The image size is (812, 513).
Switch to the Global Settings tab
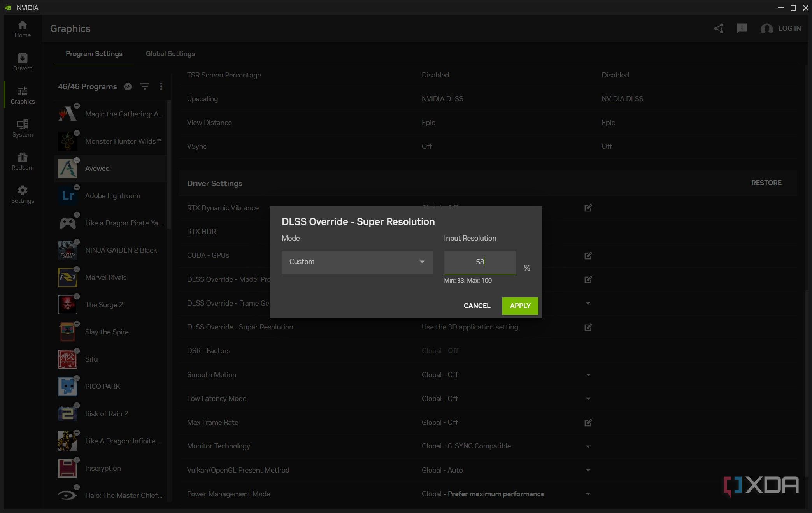(170, 54)
